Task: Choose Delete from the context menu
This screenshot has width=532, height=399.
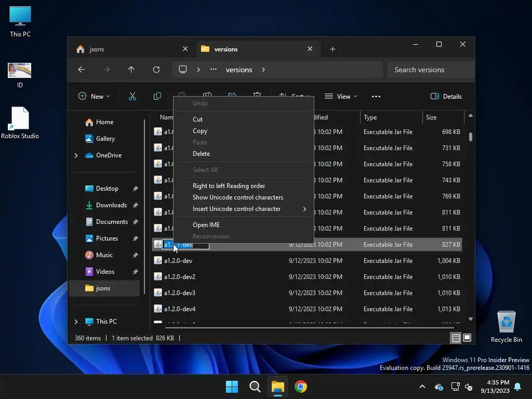Action: coord(244,154)
